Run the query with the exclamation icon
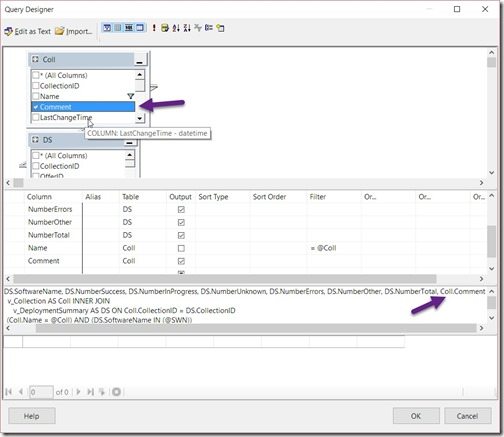 tap(154, 28)
